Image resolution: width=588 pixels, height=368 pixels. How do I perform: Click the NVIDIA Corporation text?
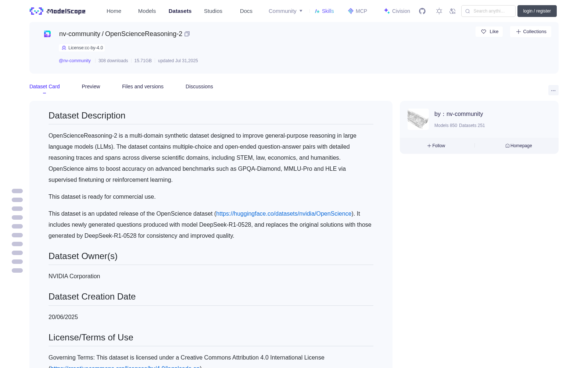click(74, 276)
